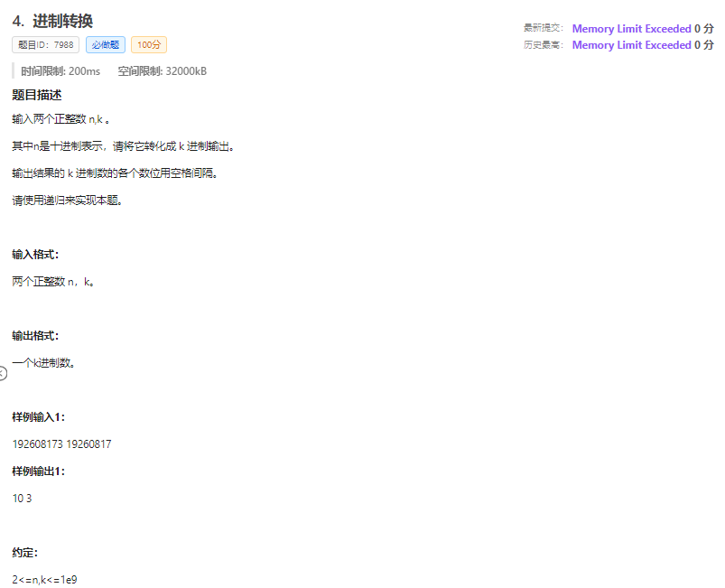This screenshot has width=725, height=588.
Task: Click the 题目描述 heading
Action: click(x=36, y=95)
